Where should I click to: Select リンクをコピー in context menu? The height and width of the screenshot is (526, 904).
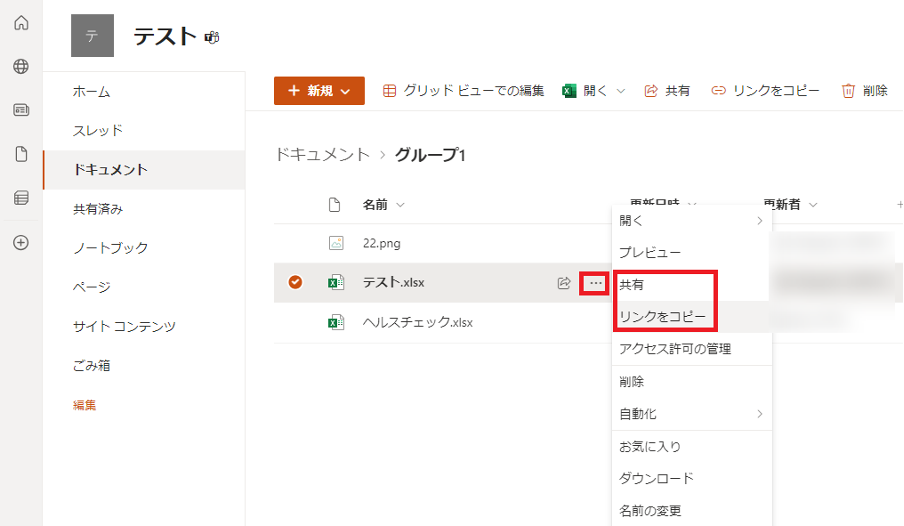coord(692,317)
